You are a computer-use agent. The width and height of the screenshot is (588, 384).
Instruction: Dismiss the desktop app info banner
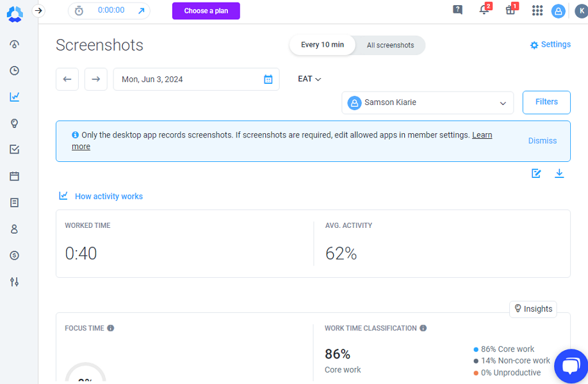(x=542, y=141)
